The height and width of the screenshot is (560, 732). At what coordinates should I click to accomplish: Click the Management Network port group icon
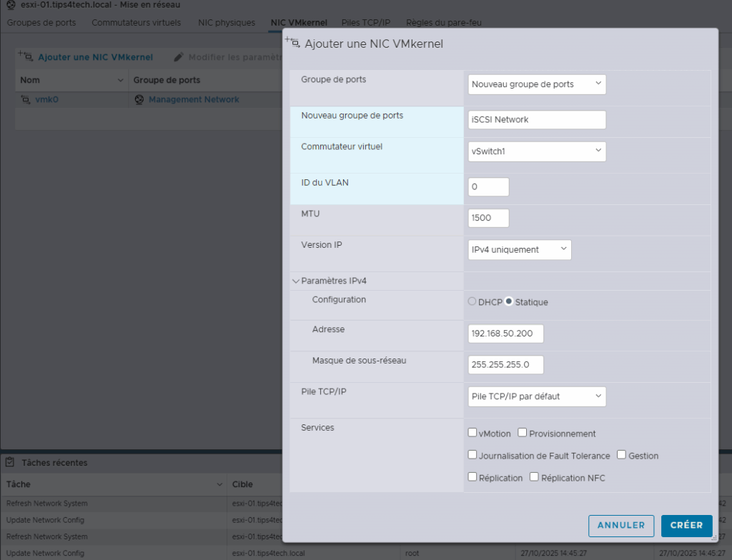[139, 100]
